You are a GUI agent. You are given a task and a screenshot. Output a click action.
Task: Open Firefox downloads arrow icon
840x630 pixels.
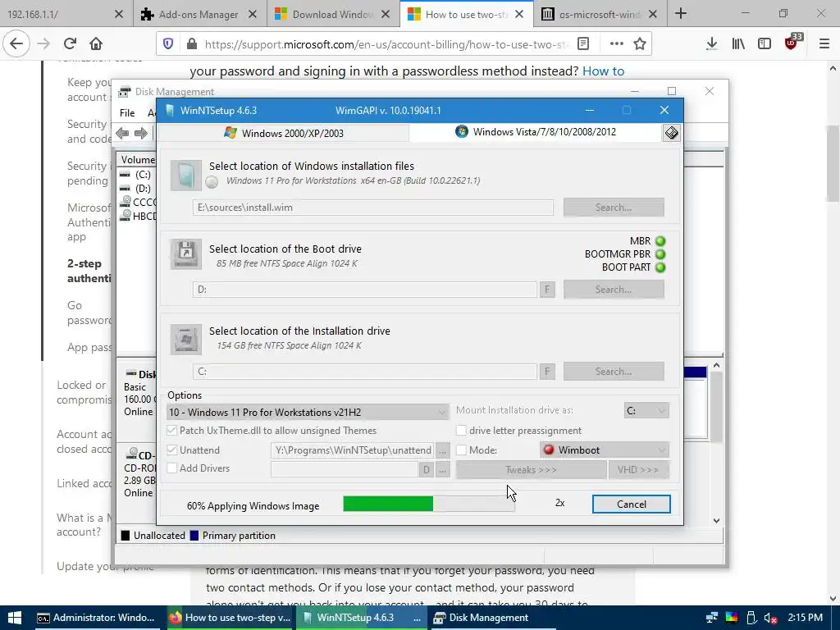(x=712, y=44)
